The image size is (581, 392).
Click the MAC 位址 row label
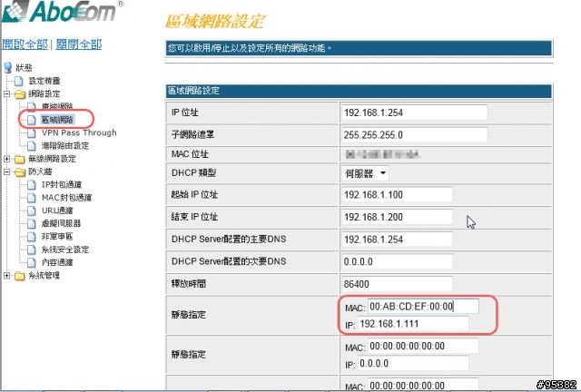pos(190,154)
